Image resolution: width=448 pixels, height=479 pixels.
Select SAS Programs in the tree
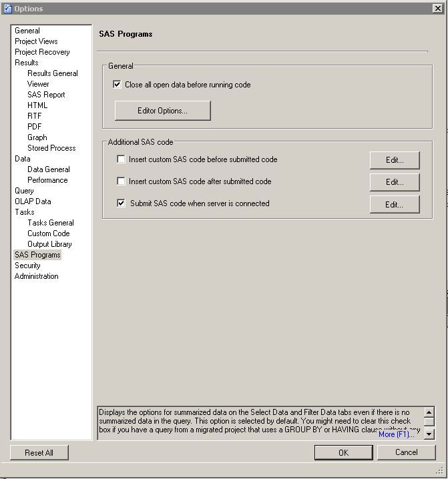pos(37,255)
